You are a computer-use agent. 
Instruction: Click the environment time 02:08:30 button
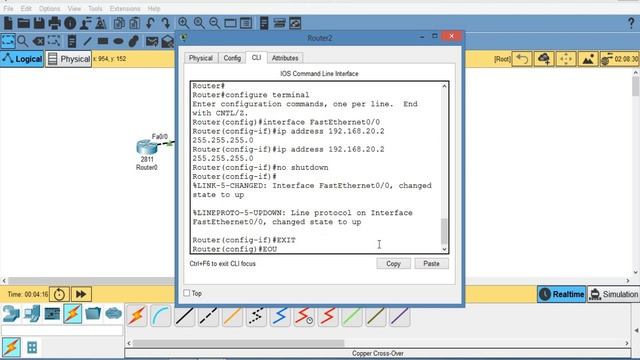620,59
